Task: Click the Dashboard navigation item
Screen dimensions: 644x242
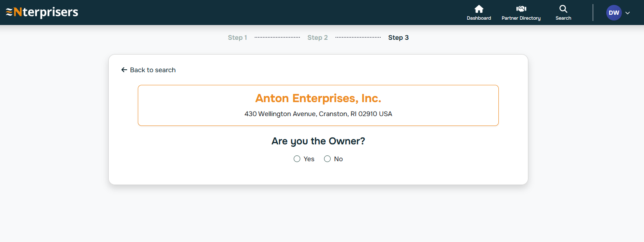Action: (479, 18)
